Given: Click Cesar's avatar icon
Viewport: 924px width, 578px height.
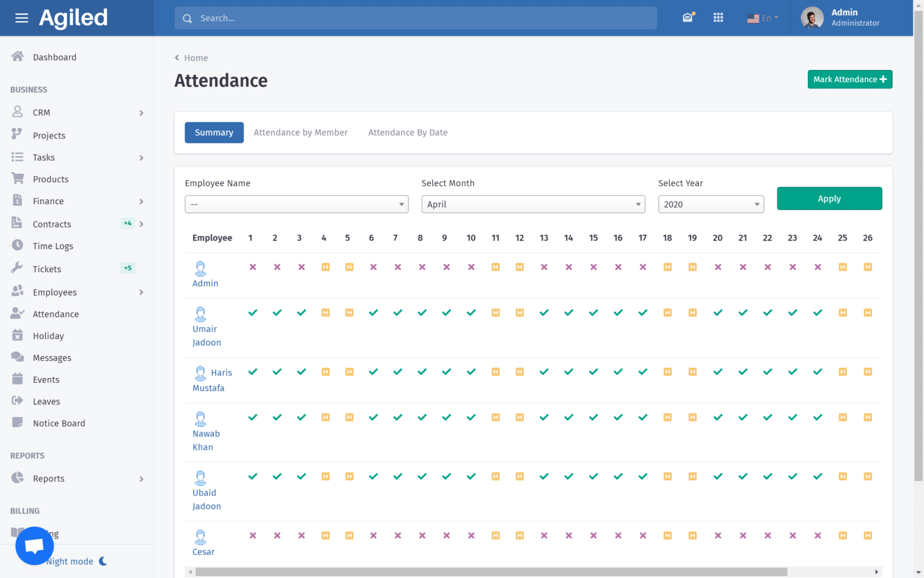Looking at the screenshot, I should (x=200, y=536).
